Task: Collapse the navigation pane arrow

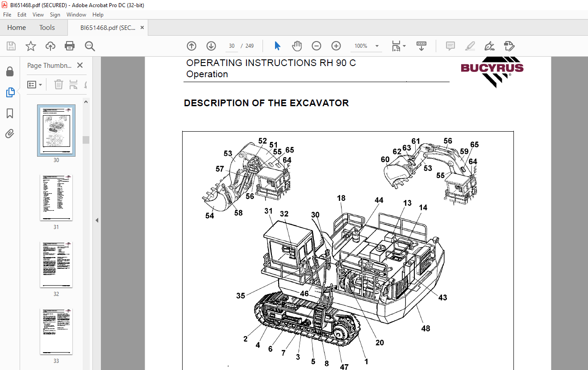Action: 97,220
